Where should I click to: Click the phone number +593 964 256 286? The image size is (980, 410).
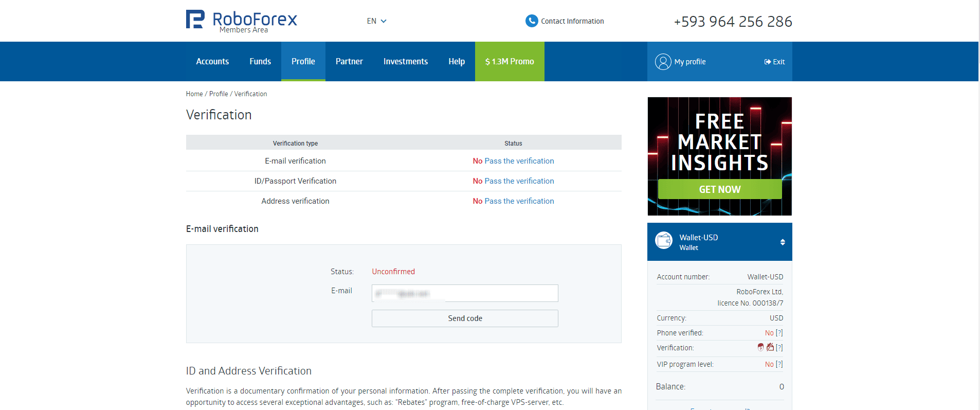tap(733, 22)
